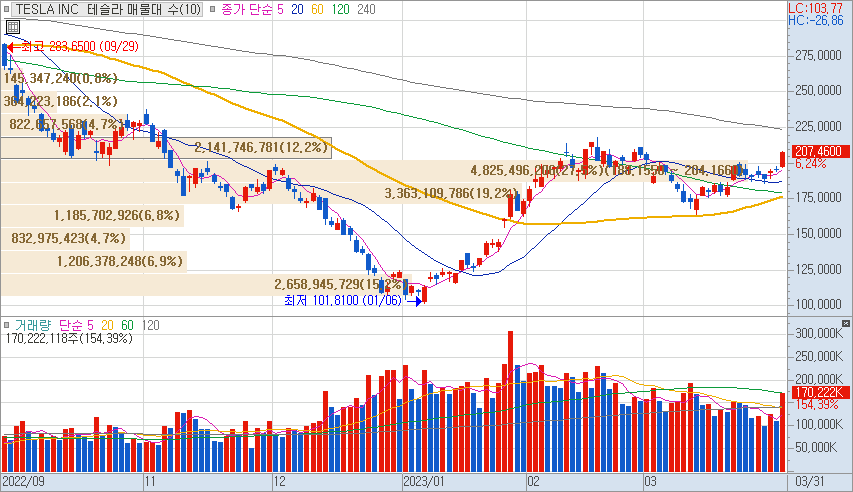
Task: Click the volume 20 MA legend
Action: pos(107,325)
